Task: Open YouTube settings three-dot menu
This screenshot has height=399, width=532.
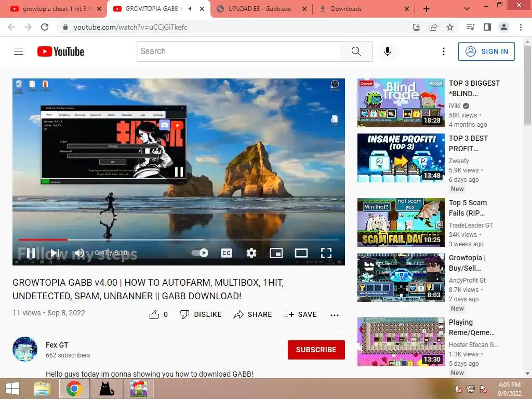Action: pyautogui.click(x=444, y=51)
